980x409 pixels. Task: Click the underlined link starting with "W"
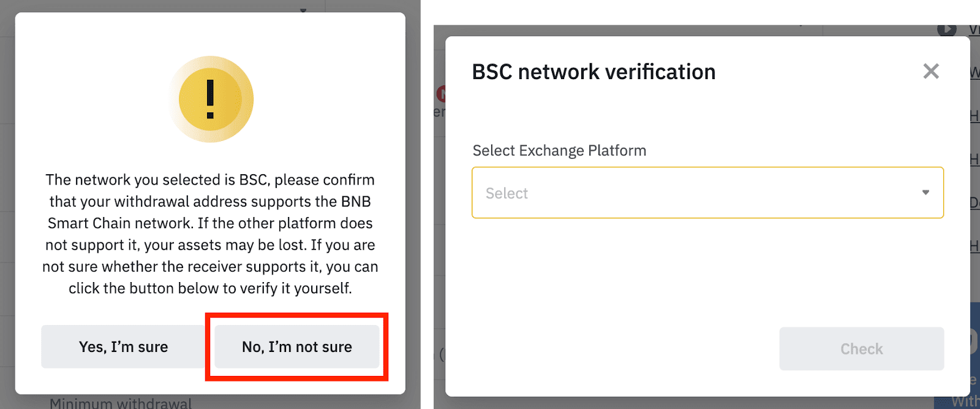click(974, 72)
